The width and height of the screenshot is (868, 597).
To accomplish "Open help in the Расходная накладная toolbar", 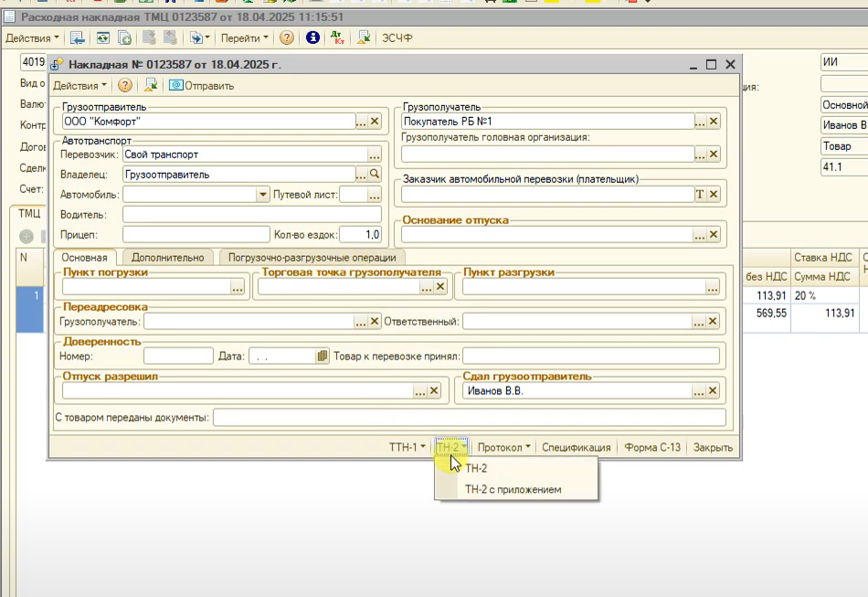I will [287, 37].
